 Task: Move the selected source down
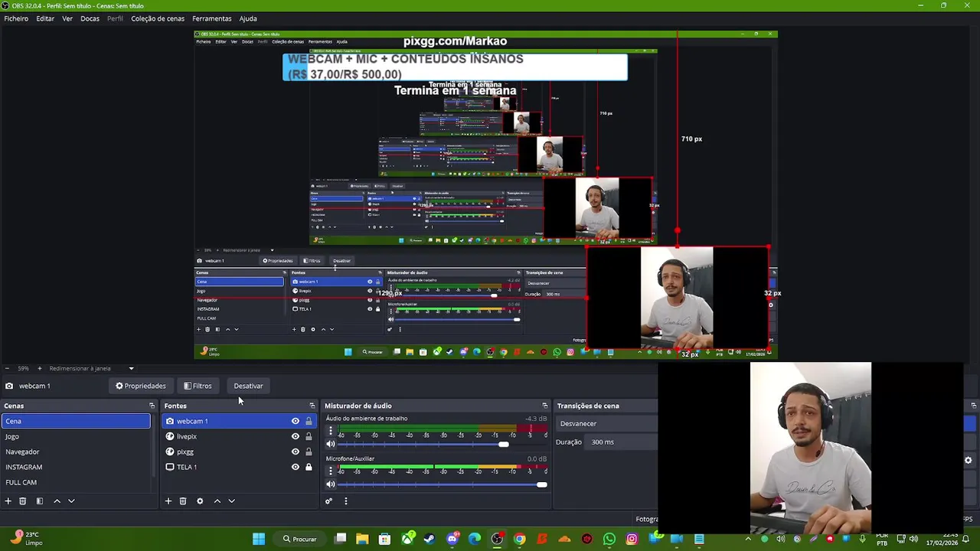point(231,501)
